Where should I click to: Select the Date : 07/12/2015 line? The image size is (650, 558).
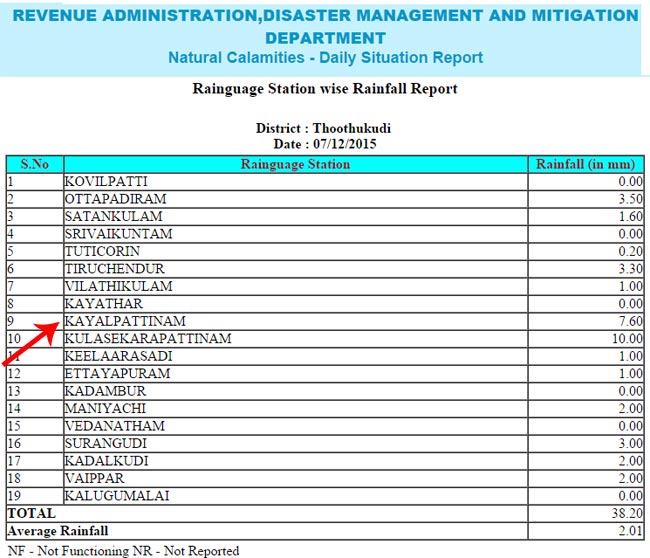point(325,144)
